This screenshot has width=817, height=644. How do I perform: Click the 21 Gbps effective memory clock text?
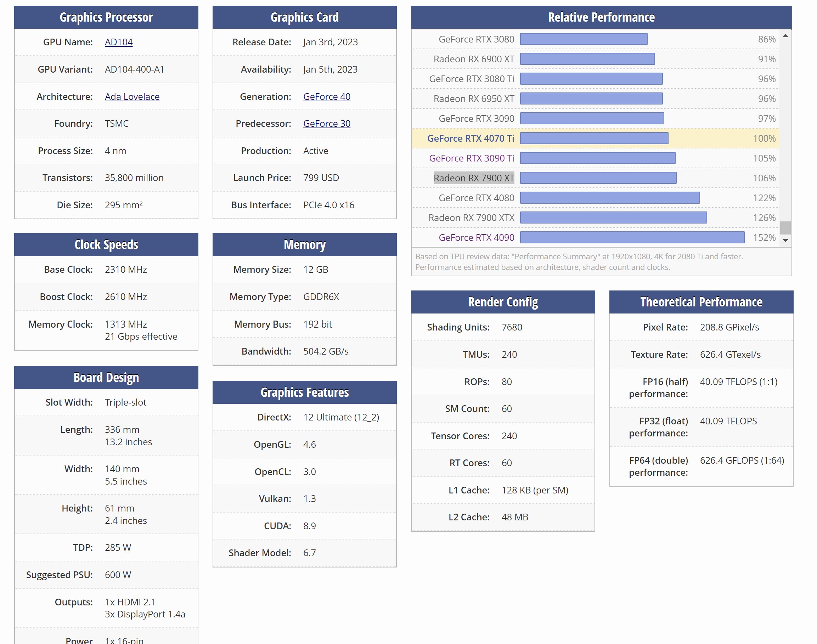click(141, 336)
